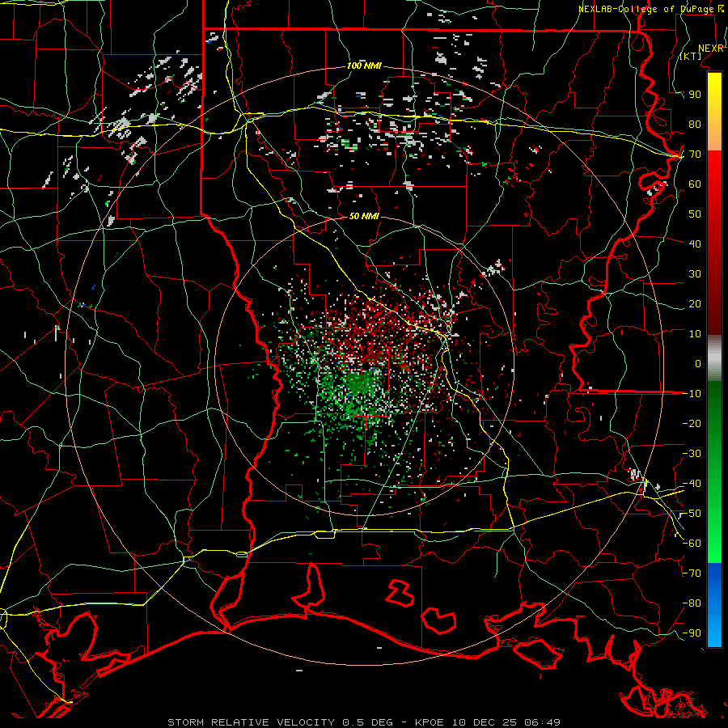Select the "NEXLAB-College of DuPage" header text
Screen dimensions: 728x728
(x=645, y=9)
